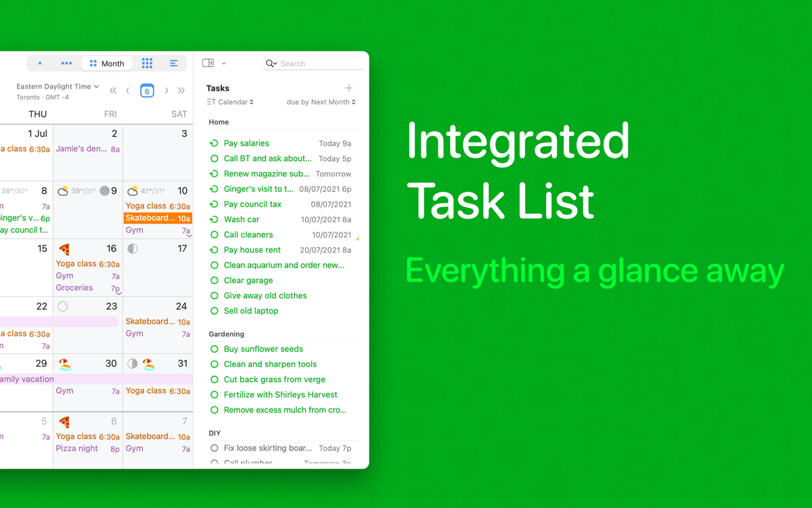Click the search magnifier icon
Viewport: 812px width, 508px height.
(271, 63)
